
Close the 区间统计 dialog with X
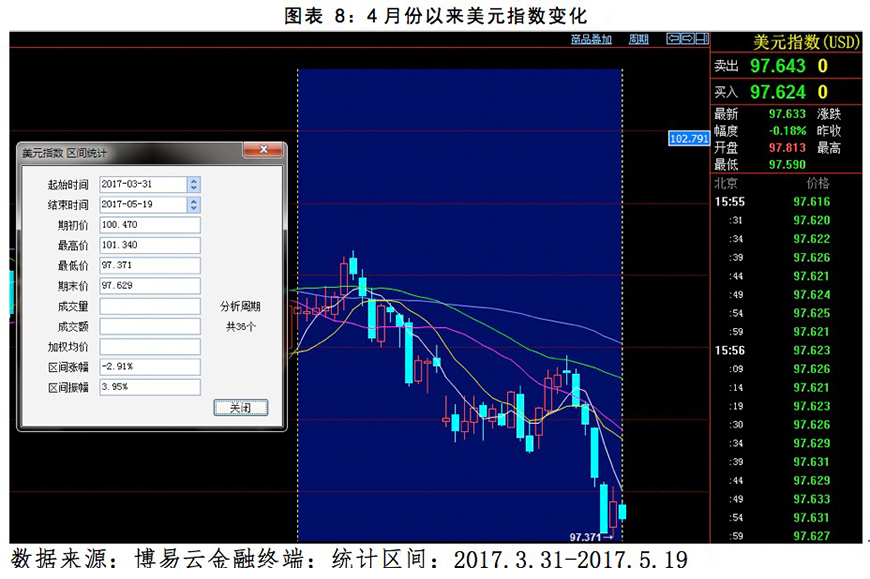pos(263,151)
